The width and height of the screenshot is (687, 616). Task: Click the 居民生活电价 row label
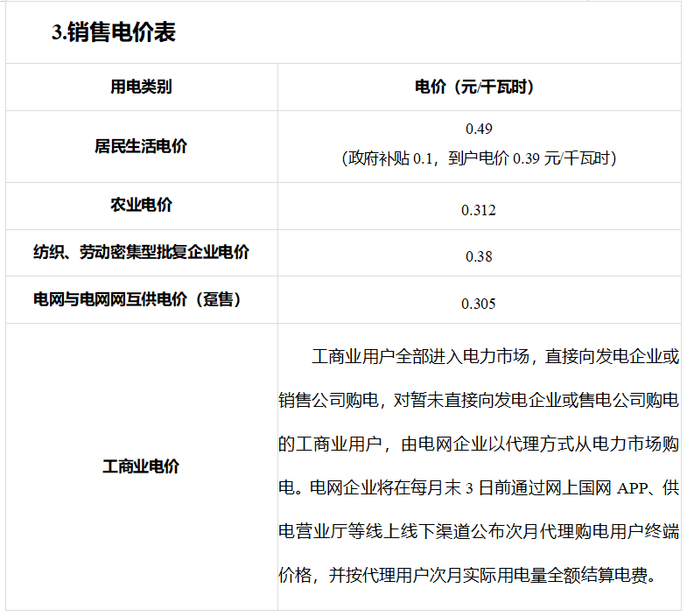pyautogui.click(x=141, y=146)
